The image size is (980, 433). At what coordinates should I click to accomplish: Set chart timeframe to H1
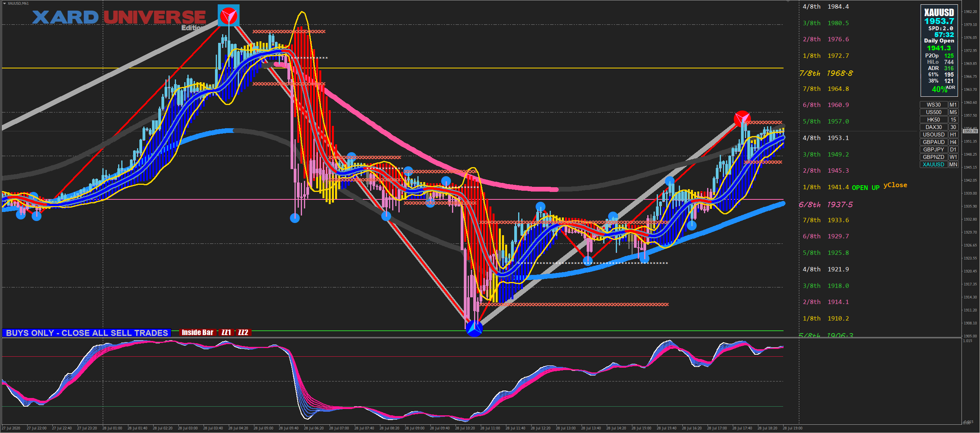953,135
